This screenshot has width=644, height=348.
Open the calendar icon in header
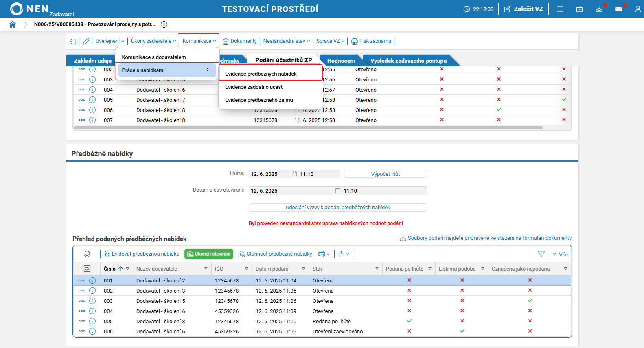pyautogui.click(x=579, y=9)
